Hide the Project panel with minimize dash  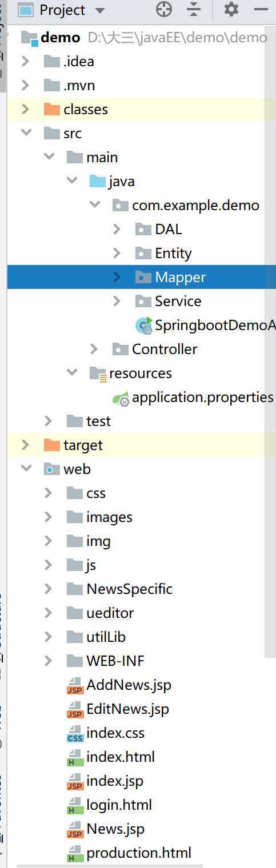tap(261, 10)
